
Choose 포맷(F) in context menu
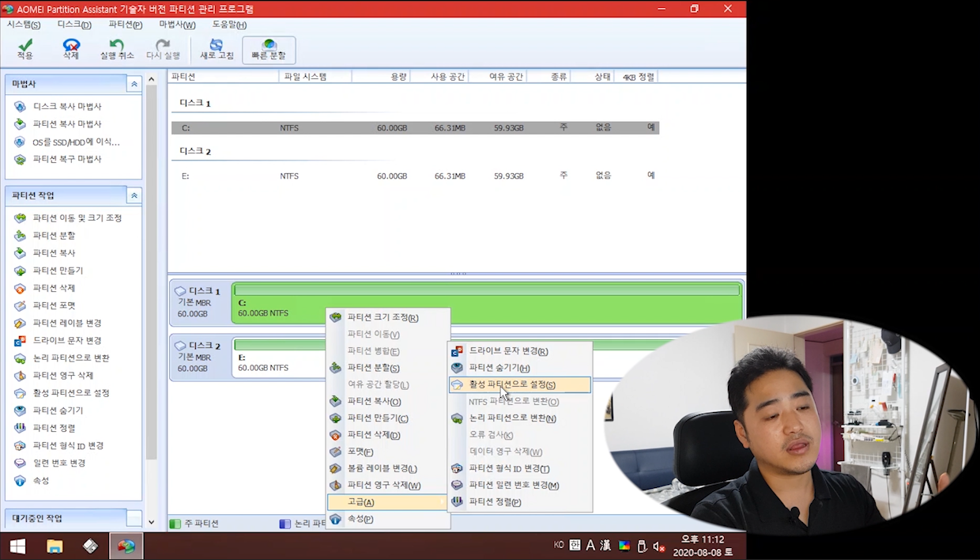point(388,452)
